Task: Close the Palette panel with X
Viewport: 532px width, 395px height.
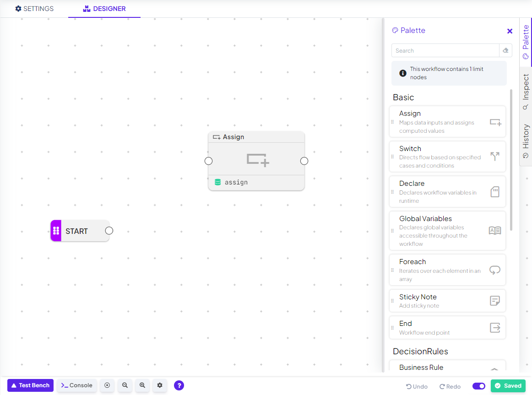Action: point(510,31)
